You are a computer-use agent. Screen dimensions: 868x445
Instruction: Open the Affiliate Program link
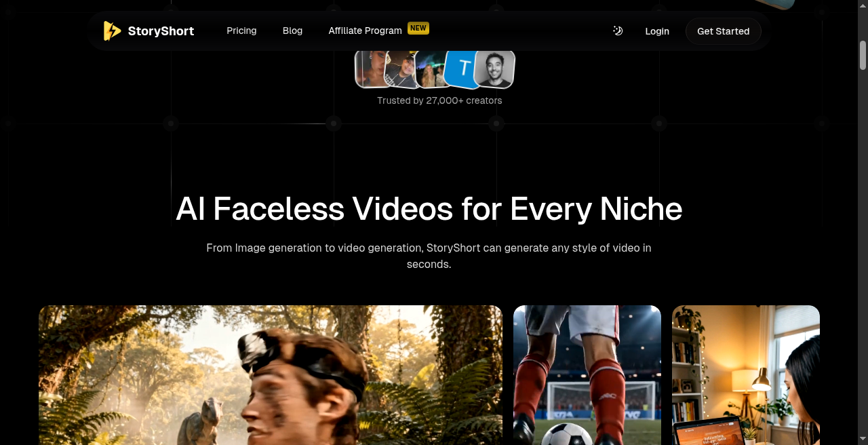point(365,31)
